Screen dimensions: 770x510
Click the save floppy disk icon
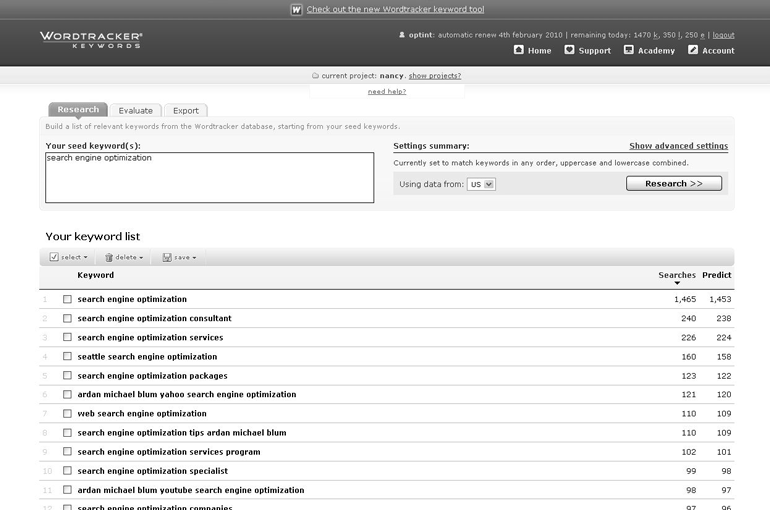(167, 257)
